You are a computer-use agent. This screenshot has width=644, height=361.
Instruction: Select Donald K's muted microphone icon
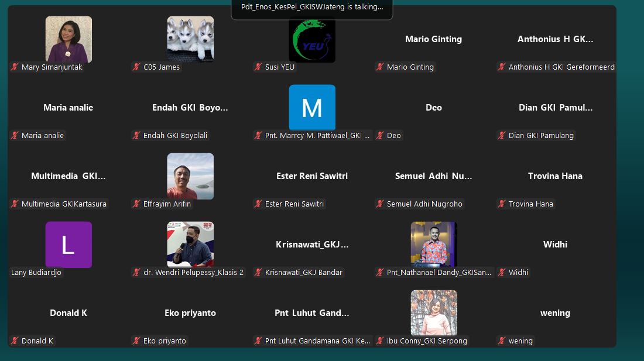coord(15,341)
